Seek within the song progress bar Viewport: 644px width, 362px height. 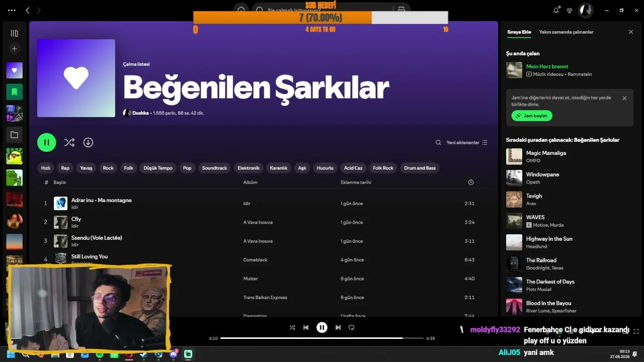click(322, 338)
